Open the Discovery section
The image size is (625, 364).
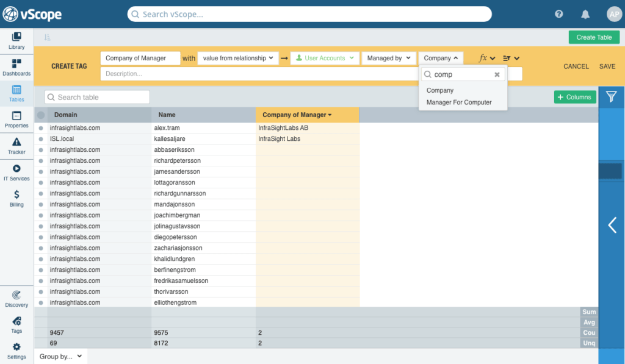point(16,299)
